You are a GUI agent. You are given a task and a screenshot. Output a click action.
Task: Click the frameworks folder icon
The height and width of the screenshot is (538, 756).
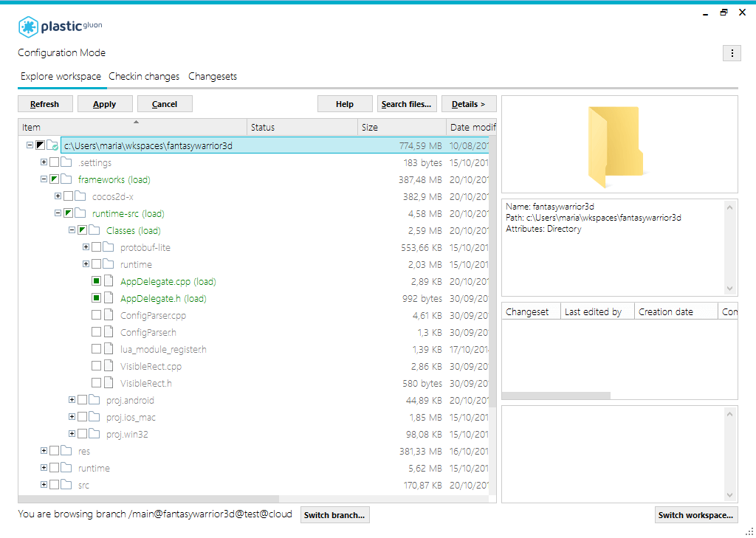point(66,179)
